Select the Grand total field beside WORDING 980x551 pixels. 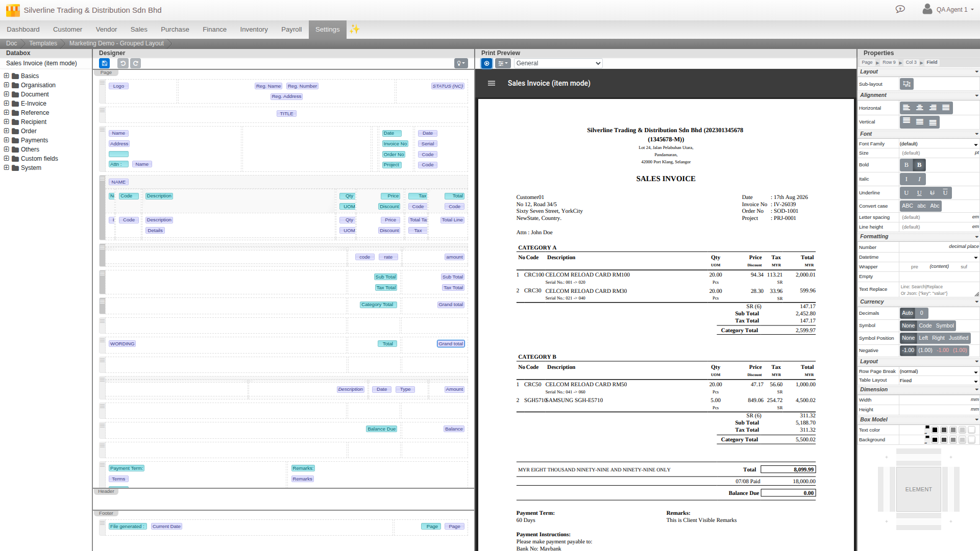[x=451, y=344]
